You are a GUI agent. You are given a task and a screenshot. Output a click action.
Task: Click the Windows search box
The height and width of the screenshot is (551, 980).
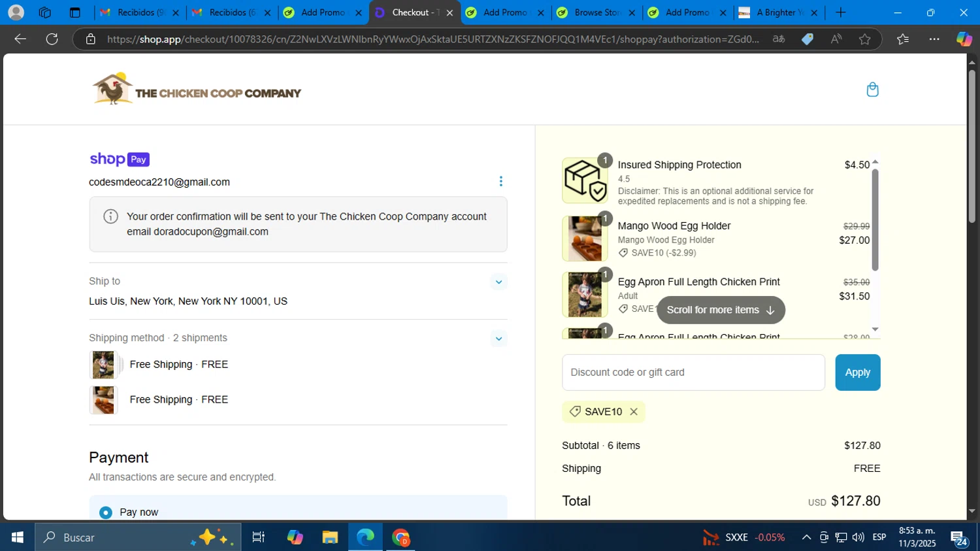138,537
